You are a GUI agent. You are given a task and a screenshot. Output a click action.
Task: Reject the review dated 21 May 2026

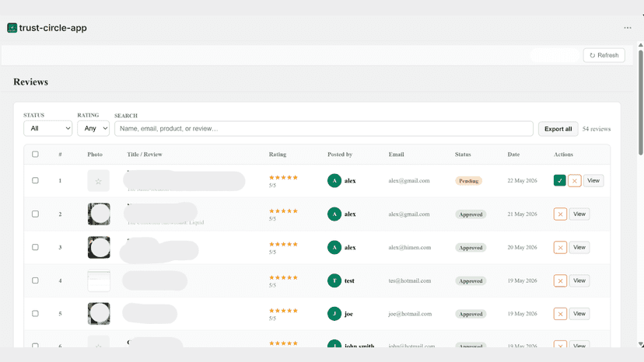[560, 214]
